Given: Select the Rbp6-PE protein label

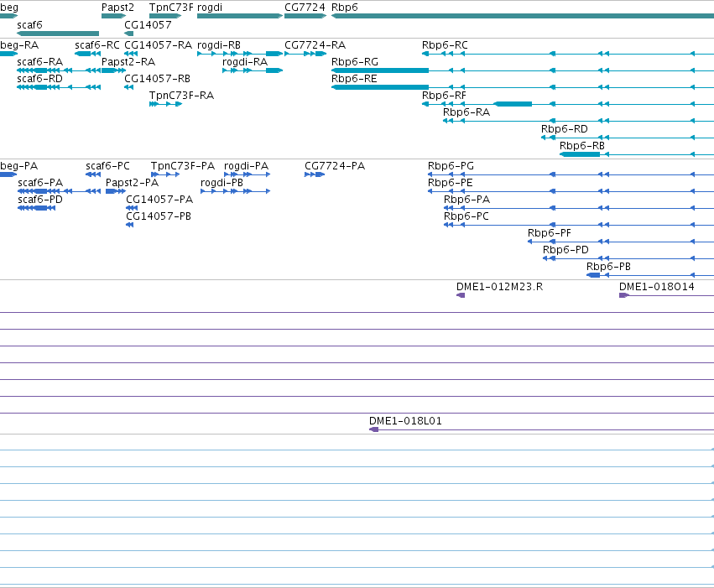Looking at the screenshot, I should [451, 183].
